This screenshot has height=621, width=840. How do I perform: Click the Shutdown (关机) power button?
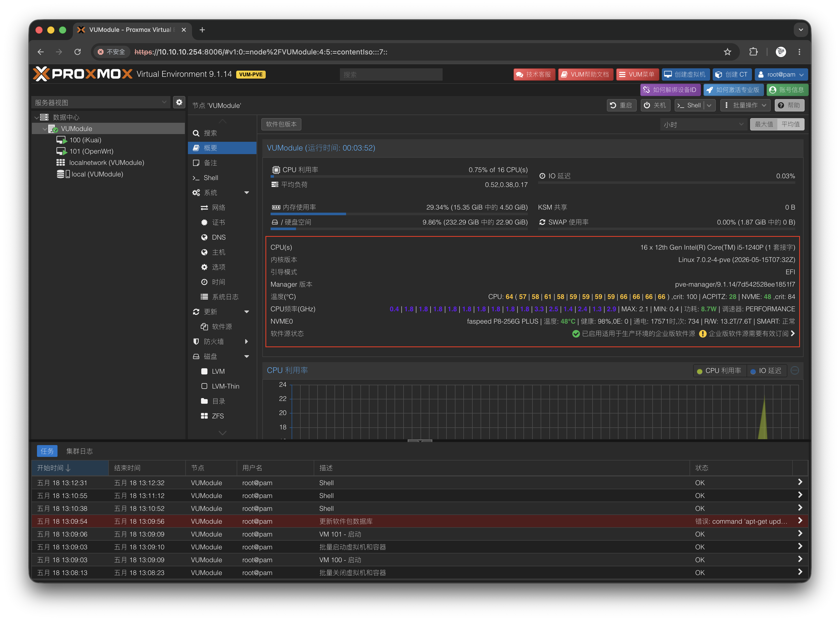pyautogui.click(x=655, y=105)
